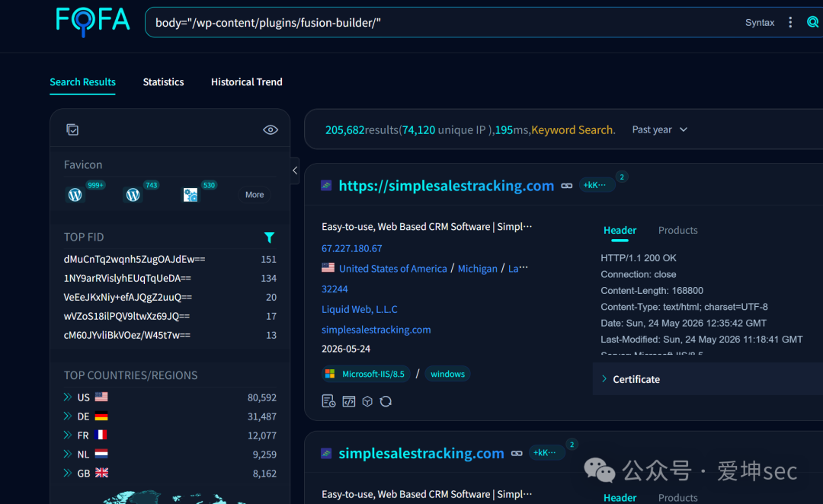The image size is (823, 504).
Task: Select the Products tab in first result
Action: (677, 230)
